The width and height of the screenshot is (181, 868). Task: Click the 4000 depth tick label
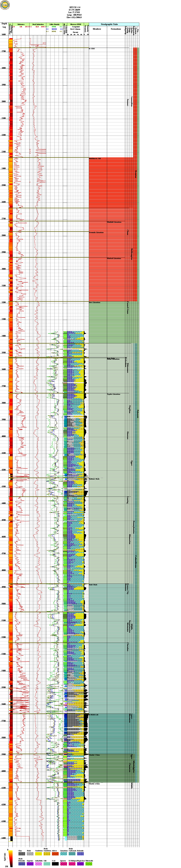click(4, 436)
